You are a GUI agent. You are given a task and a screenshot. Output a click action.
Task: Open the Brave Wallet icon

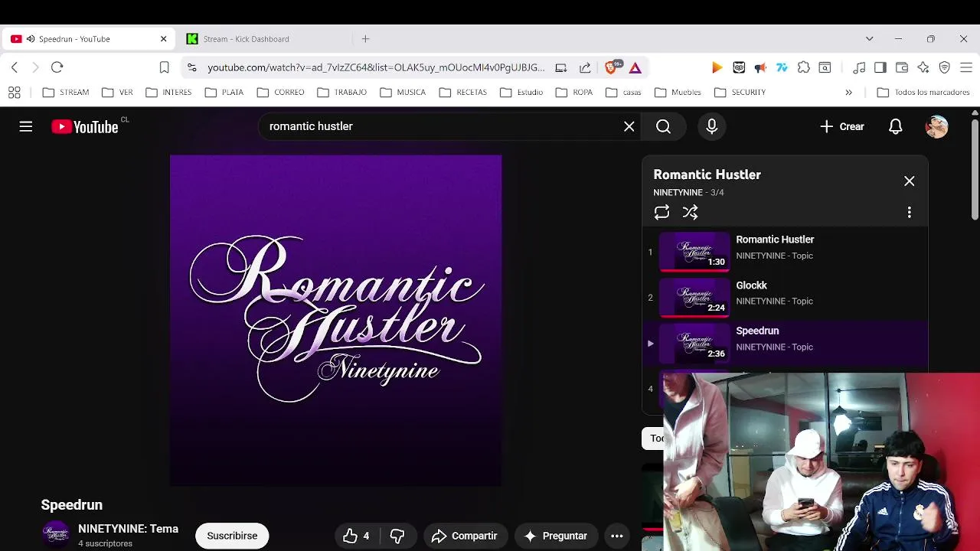click(902, 67)
